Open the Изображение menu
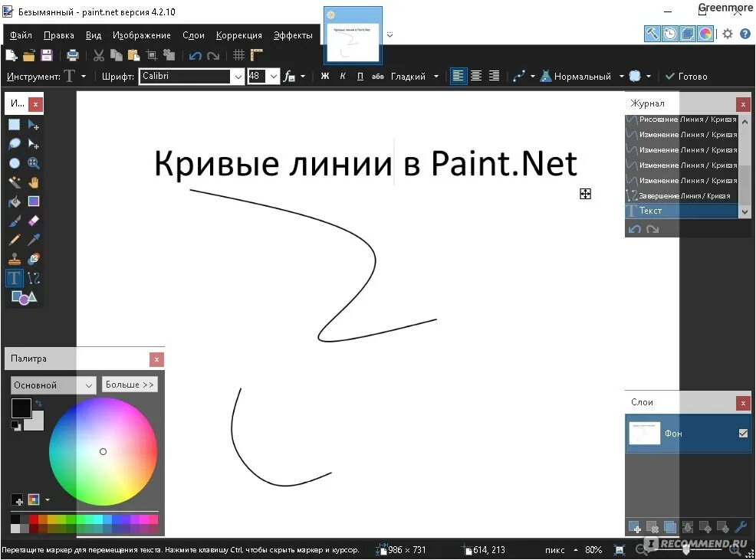Screen dimensions: 756x560 coord(142,35)
